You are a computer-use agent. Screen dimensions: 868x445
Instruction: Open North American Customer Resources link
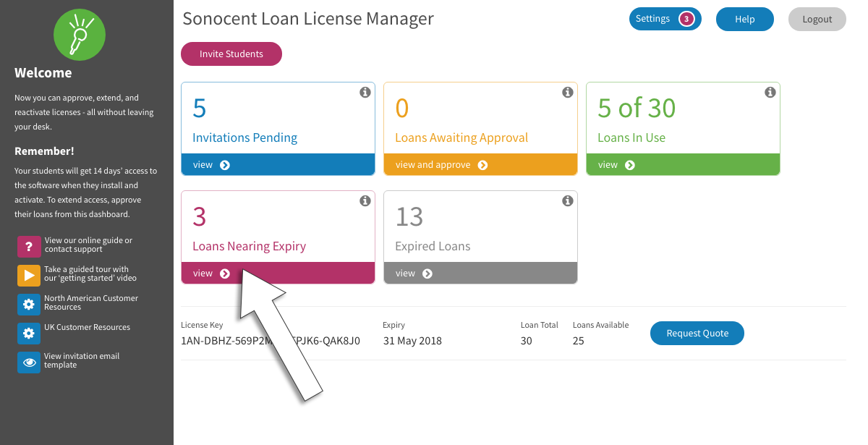point(91,302)
